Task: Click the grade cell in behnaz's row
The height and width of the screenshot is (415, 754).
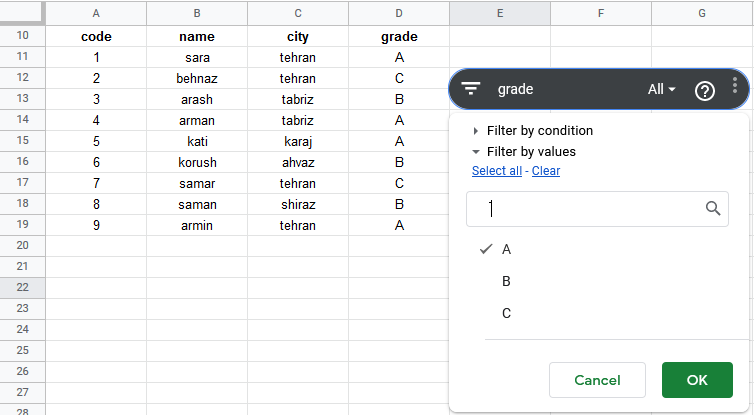Action: (x=399, y=78)
